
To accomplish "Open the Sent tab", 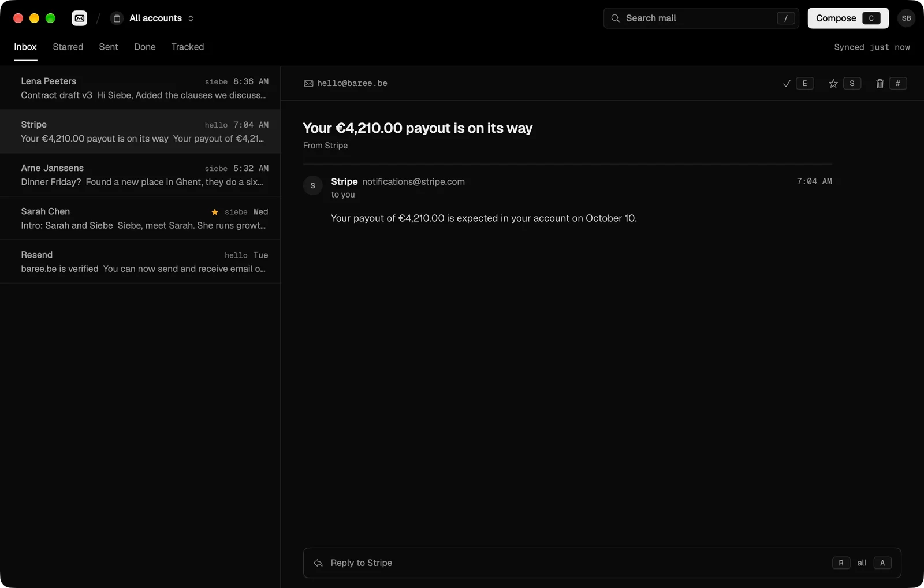I will coord(109,47).
